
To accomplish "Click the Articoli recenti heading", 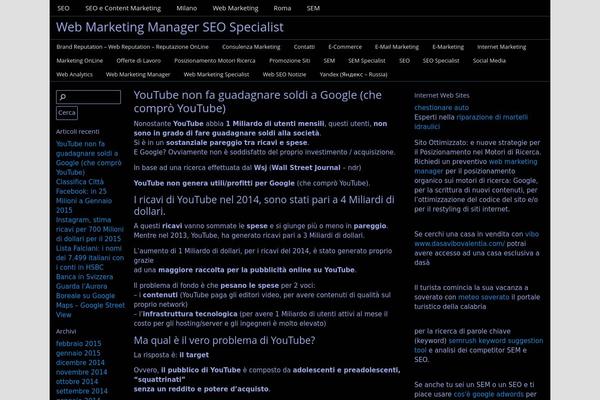I will 78,132.
